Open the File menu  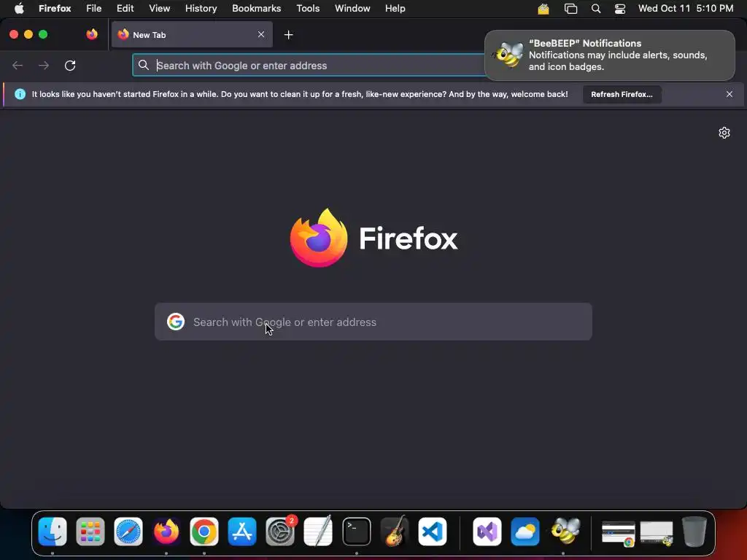(x=94, y=8)
